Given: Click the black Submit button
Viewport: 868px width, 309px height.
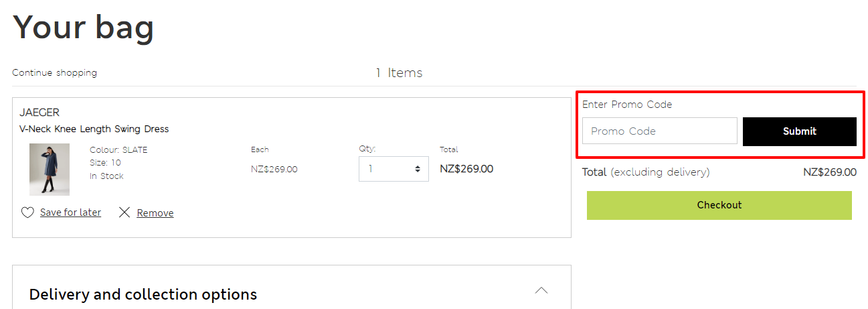Looking at the screenshot, I should 800,131.
